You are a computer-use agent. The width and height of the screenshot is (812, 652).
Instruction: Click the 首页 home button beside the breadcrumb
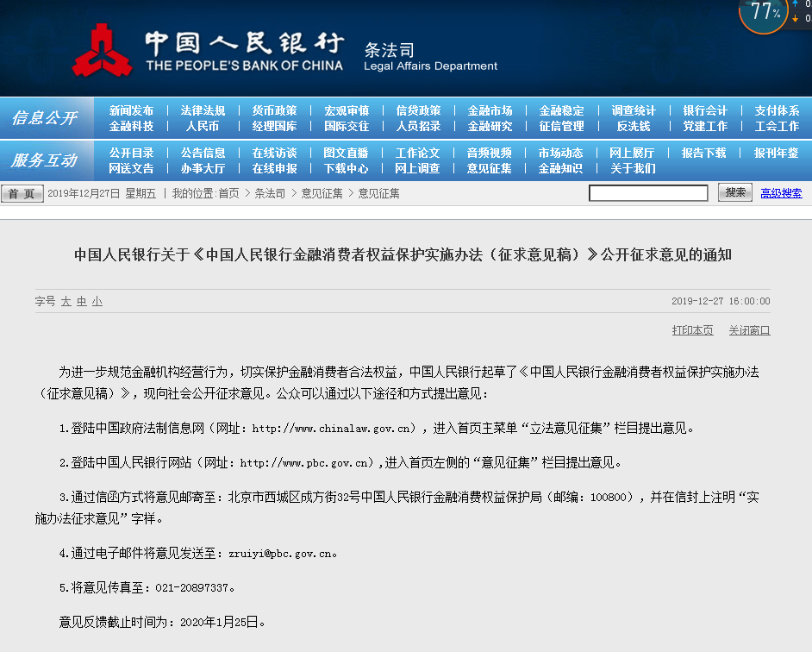21,193
